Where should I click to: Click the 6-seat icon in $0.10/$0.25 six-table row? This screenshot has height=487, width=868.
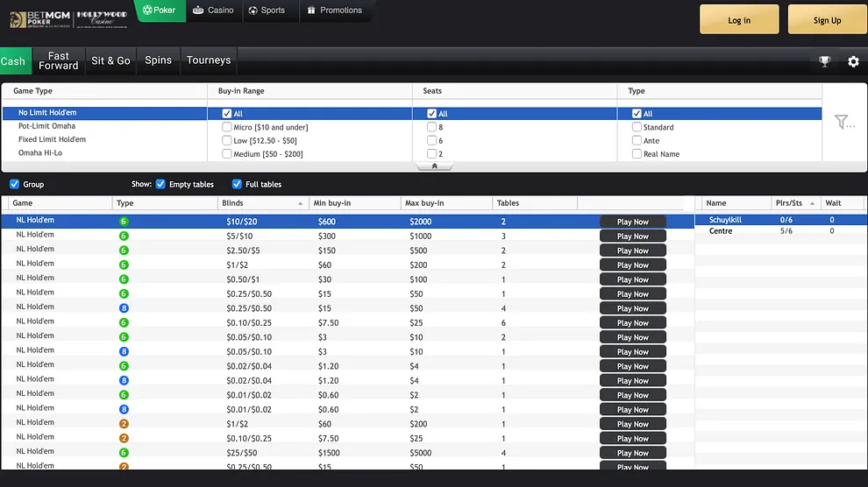(124, 322)
